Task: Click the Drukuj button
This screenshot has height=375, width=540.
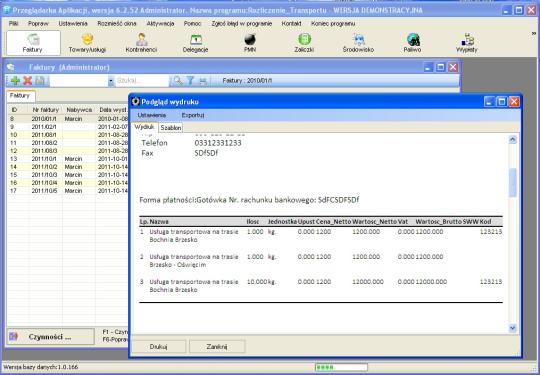Action: coord(159,346)
